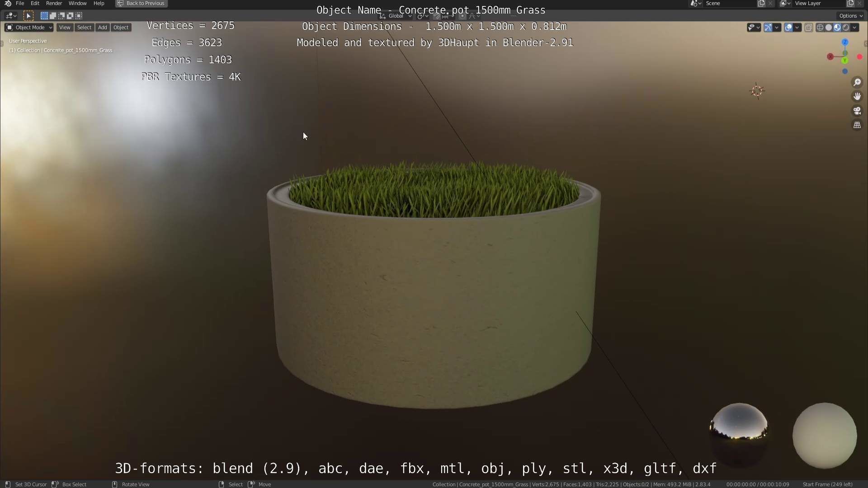Click the Box Select mouse icon
This screenshot has height=488, width=868.
(55, 484)
